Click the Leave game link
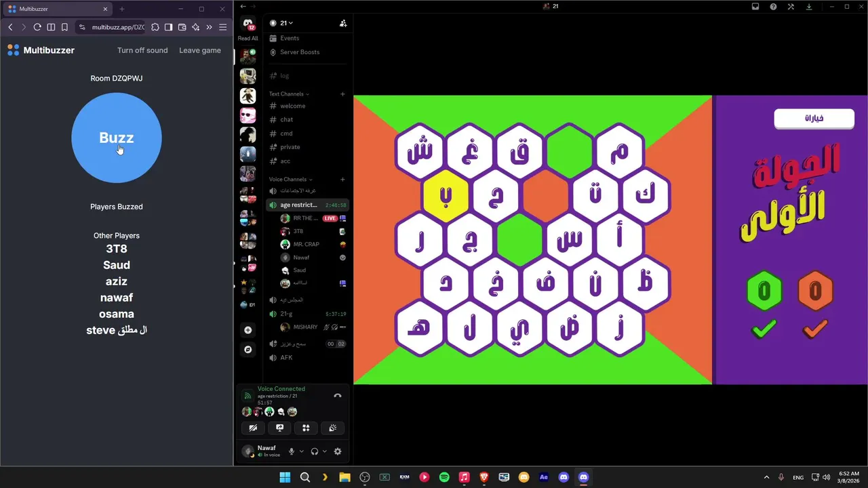The height and width of the screenshot is (488, 868). pyautogui.click(x=200, y=50)
